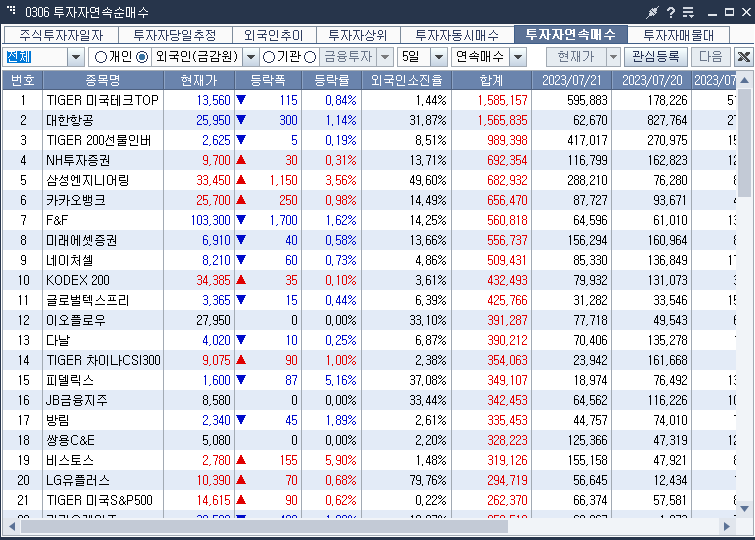
Task: Open the 현재가 dropdown arrow
Action: coord(613,57)
